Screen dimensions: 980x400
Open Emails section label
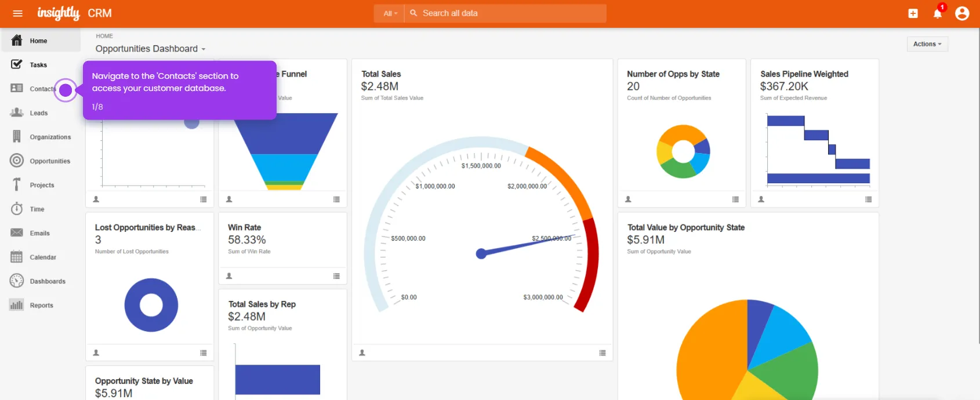[39, 233]
